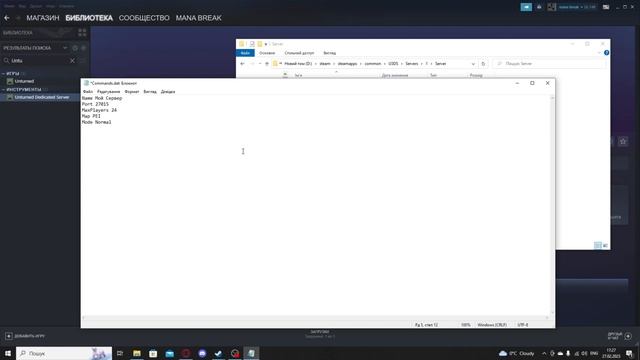Viewport: 640px width, 360px height.
Task: Clear the Steam library search text
Action: pyautogui.click(x=72, y=60)
